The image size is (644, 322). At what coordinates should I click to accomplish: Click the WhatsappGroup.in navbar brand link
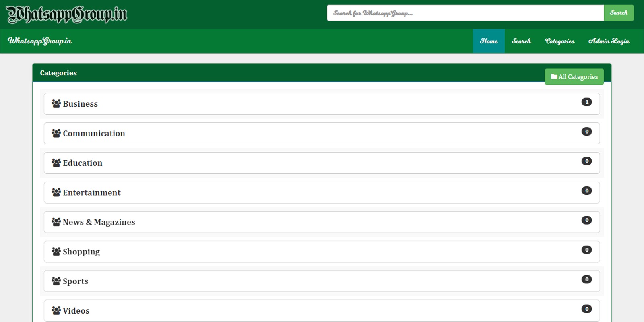39,41
